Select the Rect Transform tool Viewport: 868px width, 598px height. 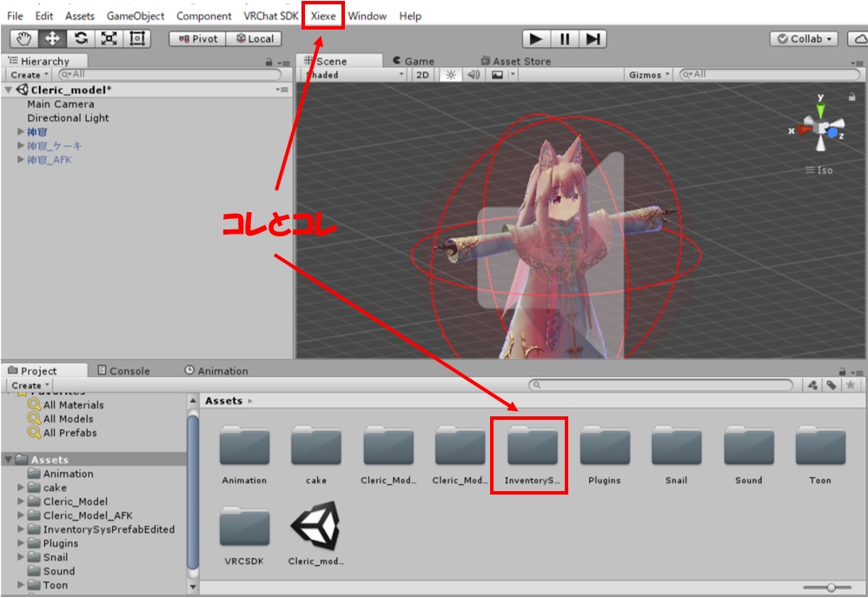(x=137, y=39)
